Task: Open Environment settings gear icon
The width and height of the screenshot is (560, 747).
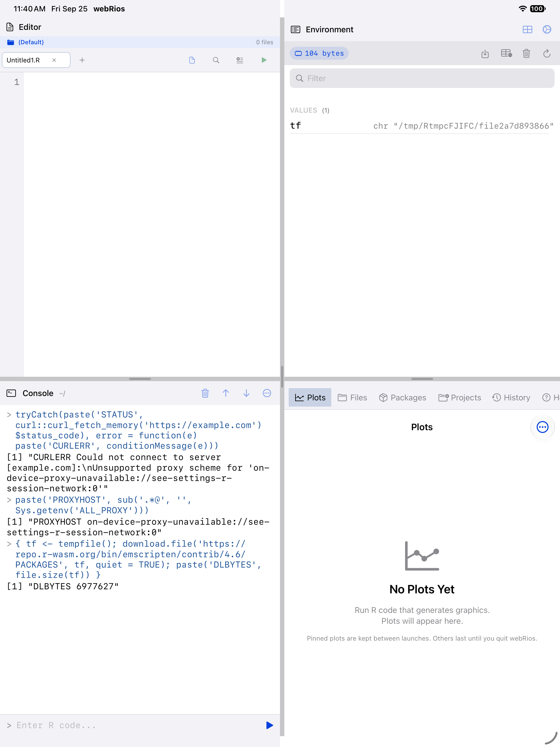Action: point(547,29)
